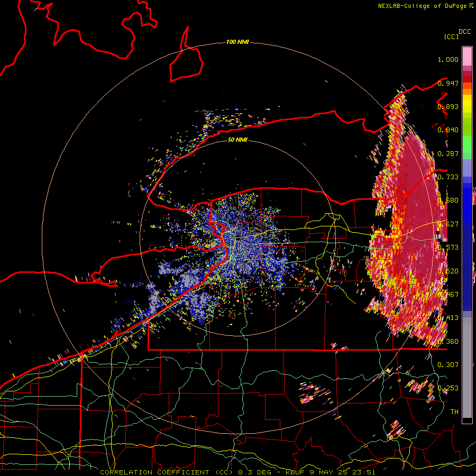Click the 0.520 scale value

click(x=448, y=271)
